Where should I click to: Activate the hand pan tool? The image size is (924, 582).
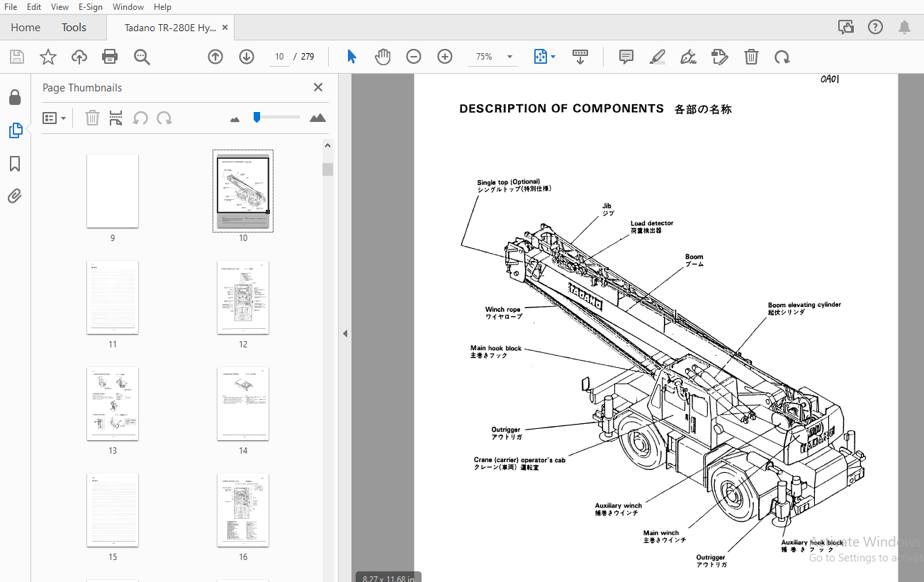[383, 57]
